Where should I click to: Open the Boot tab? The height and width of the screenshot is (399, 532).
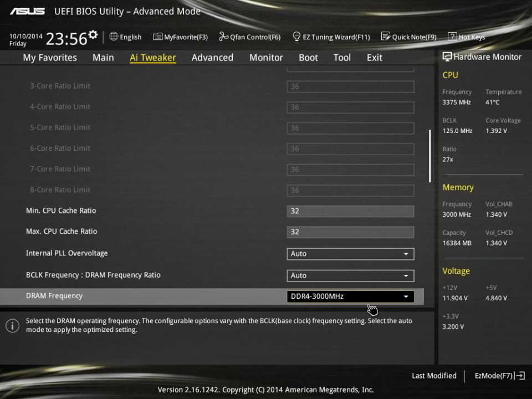point(308,58)
